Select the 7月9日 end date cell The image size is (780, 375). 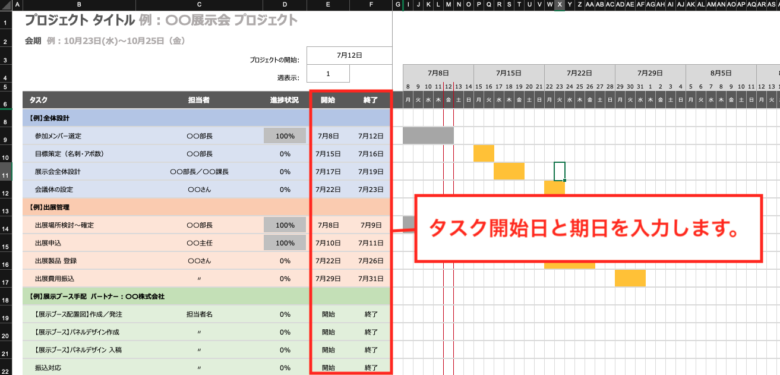(371, 225)
